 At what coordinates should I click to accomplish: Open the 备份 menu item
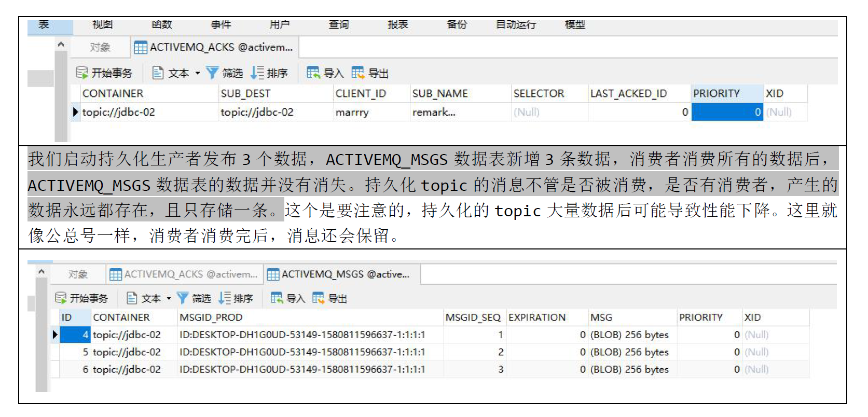(x=457, y=25)
